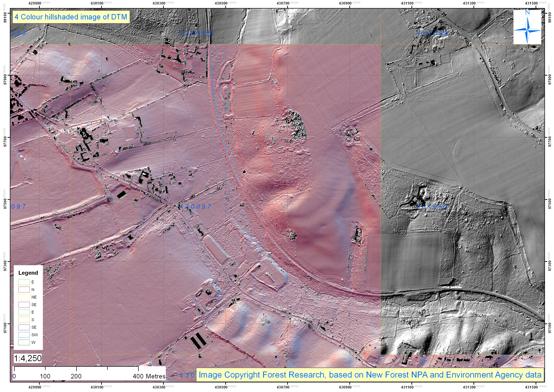Click the Forest Research image copyright notice

370,375
